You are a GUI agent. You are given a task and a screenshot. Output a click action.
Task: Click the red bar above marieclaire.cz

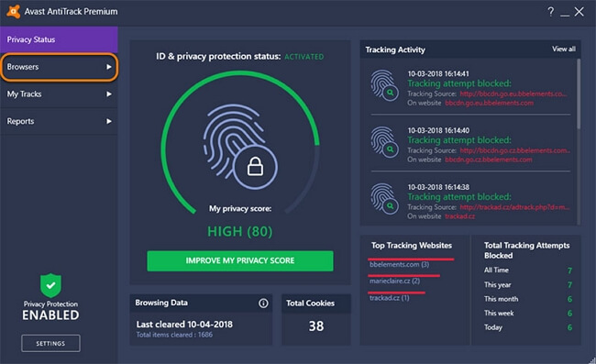(x=404, y=276)
